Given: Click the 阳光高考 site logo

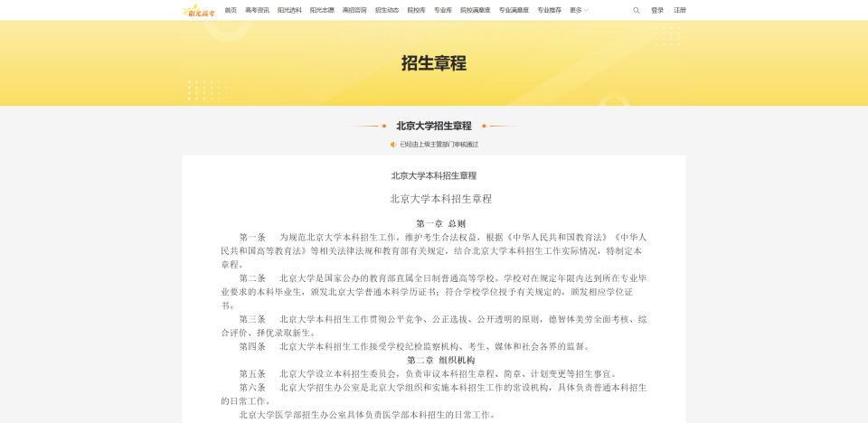Looking at the screenshot, I should point(198,10).
